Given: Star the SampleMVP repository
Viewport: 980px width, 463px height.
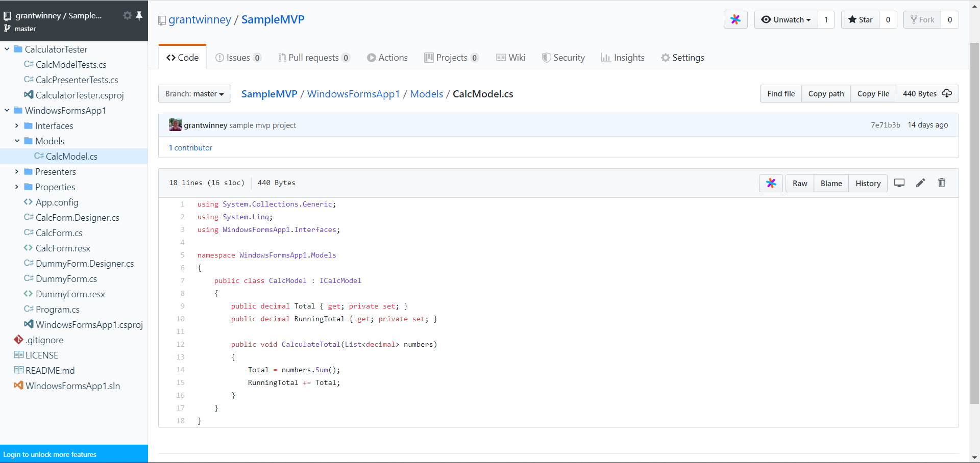Looking at the screenshot, I should (x=860, y=20).
